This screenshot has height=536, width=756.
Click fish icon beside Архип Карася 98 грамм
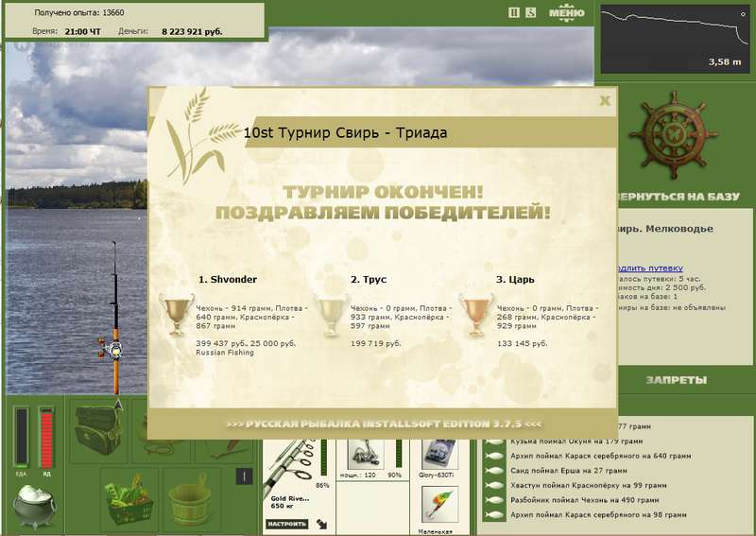494,515
